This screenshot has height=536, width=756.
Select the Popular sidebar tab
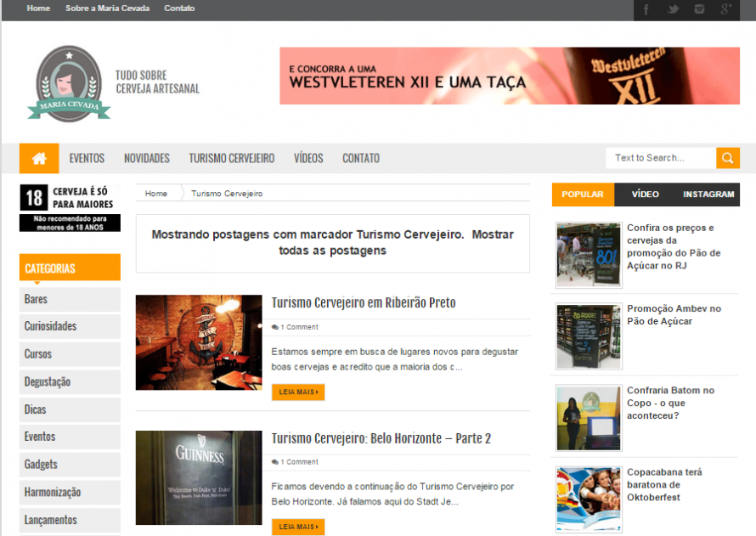pos(583,195)
